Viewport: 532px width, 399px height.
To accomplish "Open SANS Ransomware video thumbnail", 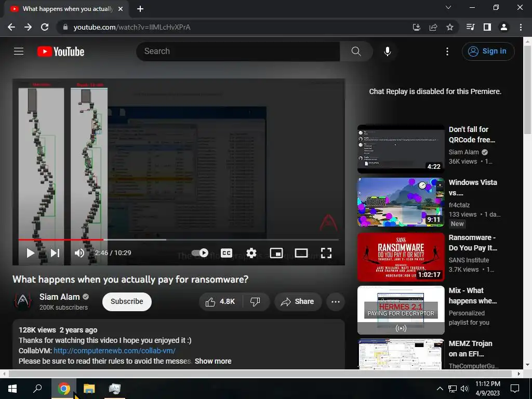I will (401, 257).
